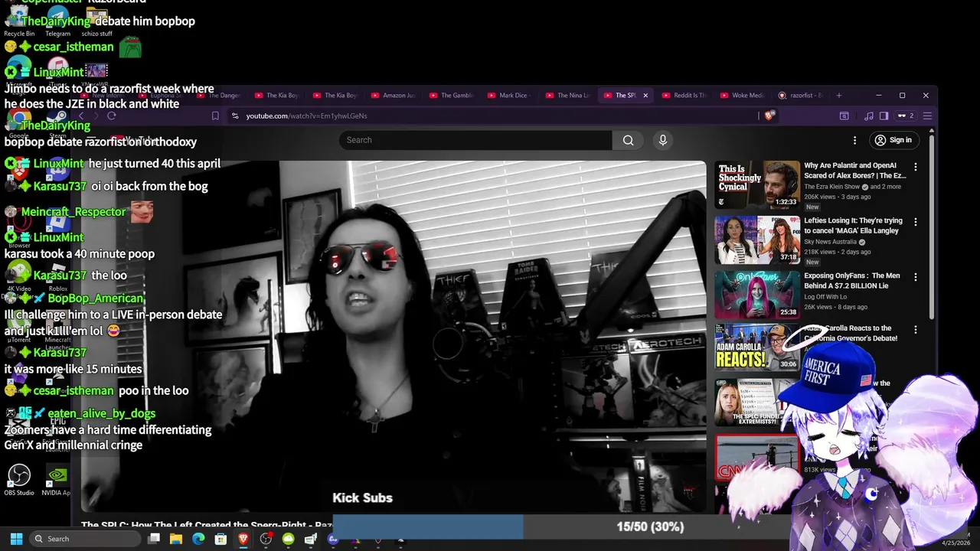Switch to the 'The Nina Li' tab

(567, 96)
